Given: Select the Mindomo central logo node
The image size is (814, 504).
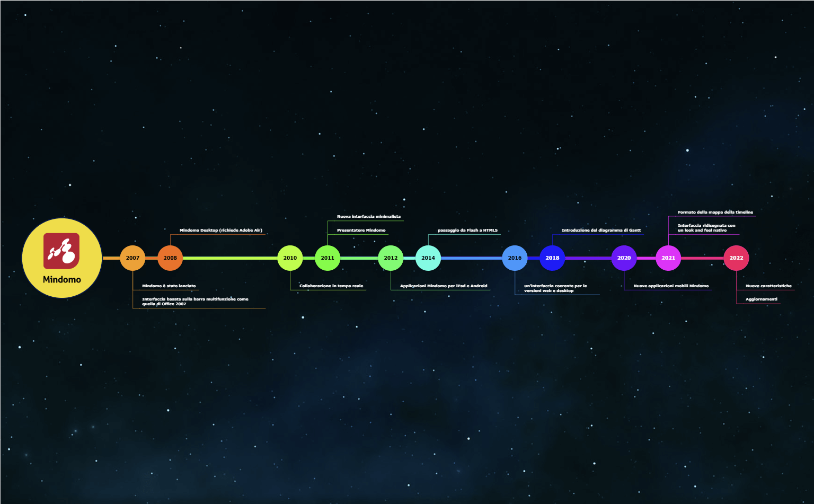Looking at the screenshot, I should click(x=62, y=258).
